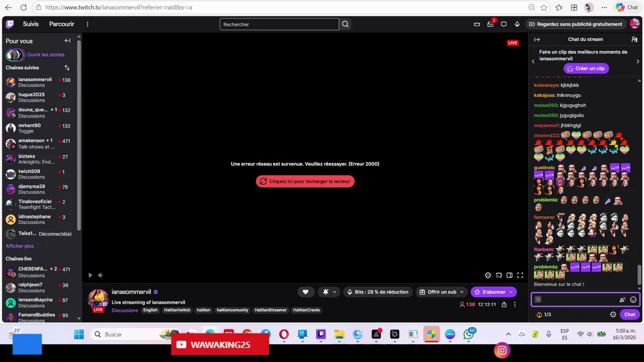Screen dimensions: 644x362
Task: Open WhatsApp in the taskbar
Action: coord(469,334)
